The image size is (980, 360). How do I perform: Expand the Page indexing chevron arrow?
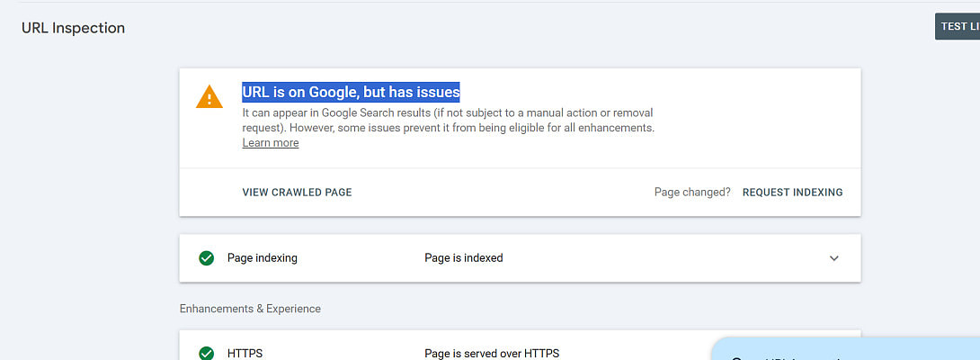pos(833,258)
